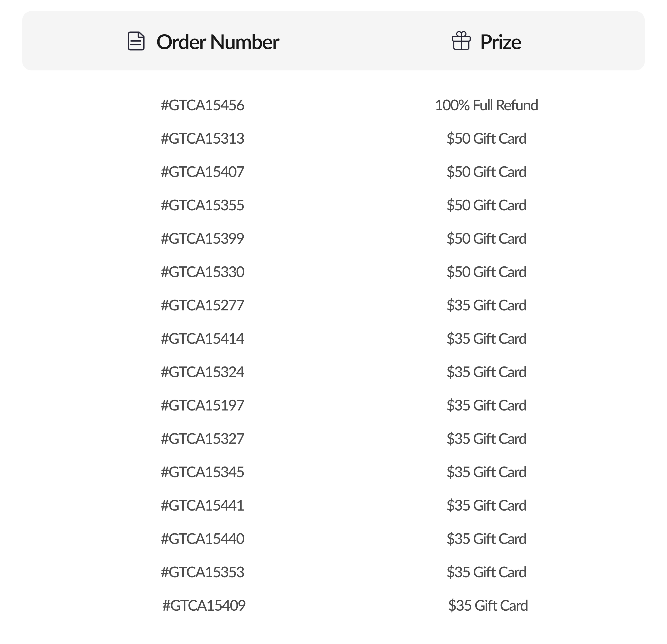Click order number #GTCA15407
The width and height of the screenshot is (667, 644).
(x=202, y=172)
